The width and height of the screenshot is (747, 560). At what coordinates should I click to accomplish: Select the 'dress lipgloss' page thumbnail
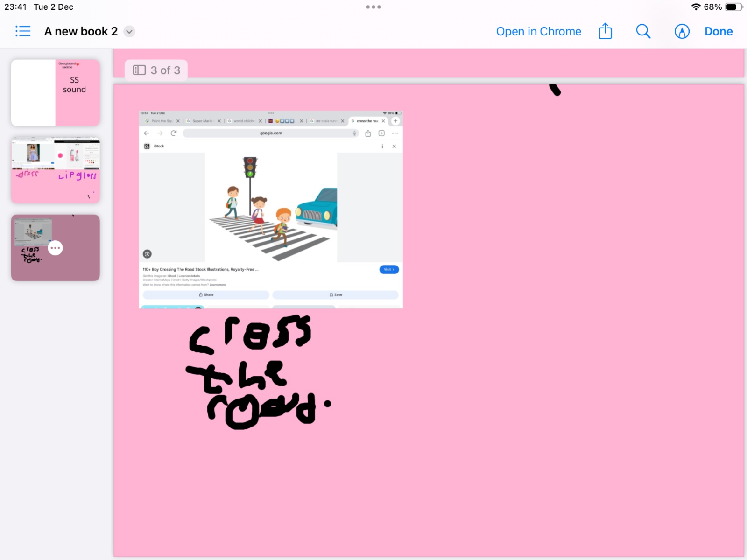tap(56, 170)
